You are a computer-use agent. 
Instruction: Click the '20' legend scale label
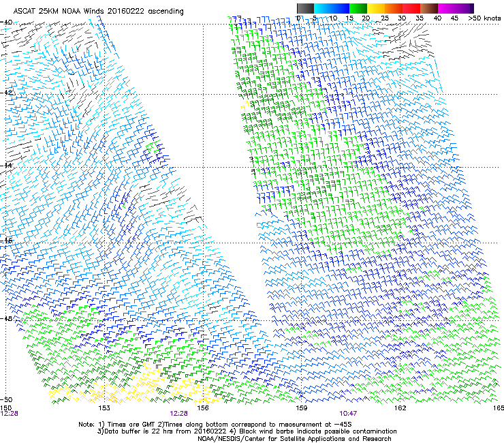366,18
